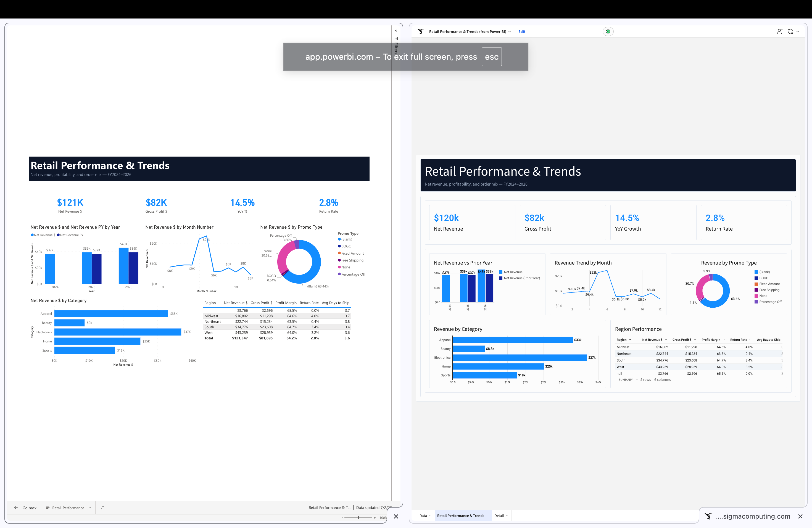Click Go back in Power BI footer
Viewport: 812px width, 528px height.
pyautogui.click(x=29, y=508)
